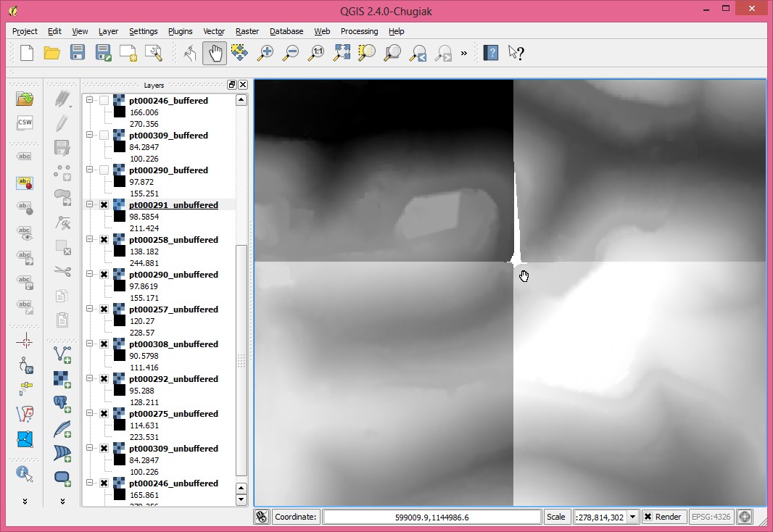Open the Raster menu
Image resolution: width=773 pixels, height=532 pixels.
[247, 31]
